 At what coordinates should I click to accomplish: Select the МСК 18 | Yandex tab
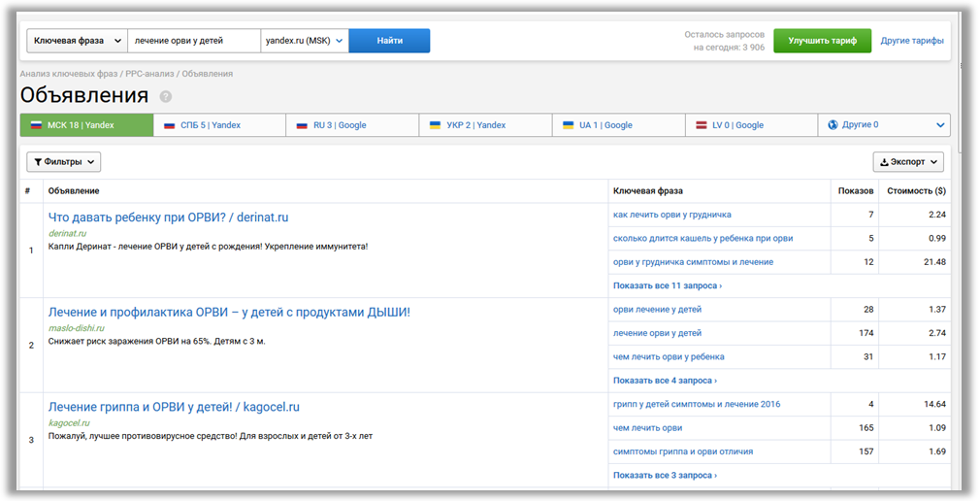tap(87, 125)
